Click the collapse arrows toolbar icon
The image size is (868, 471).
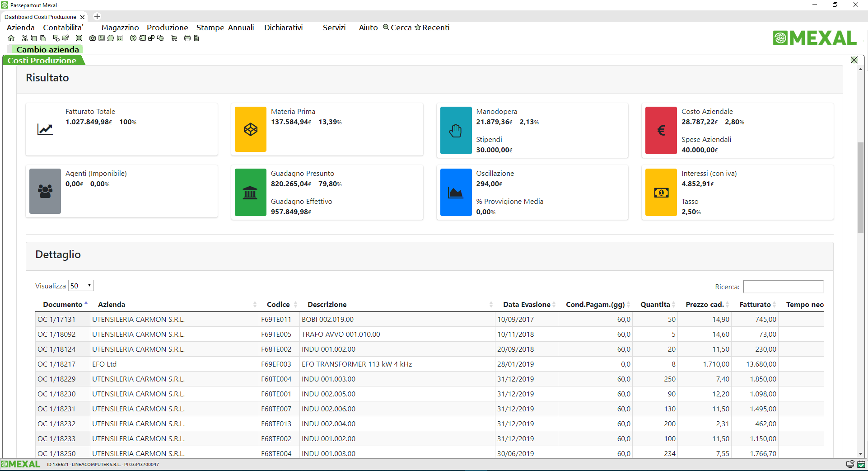(x=79, y=38)
